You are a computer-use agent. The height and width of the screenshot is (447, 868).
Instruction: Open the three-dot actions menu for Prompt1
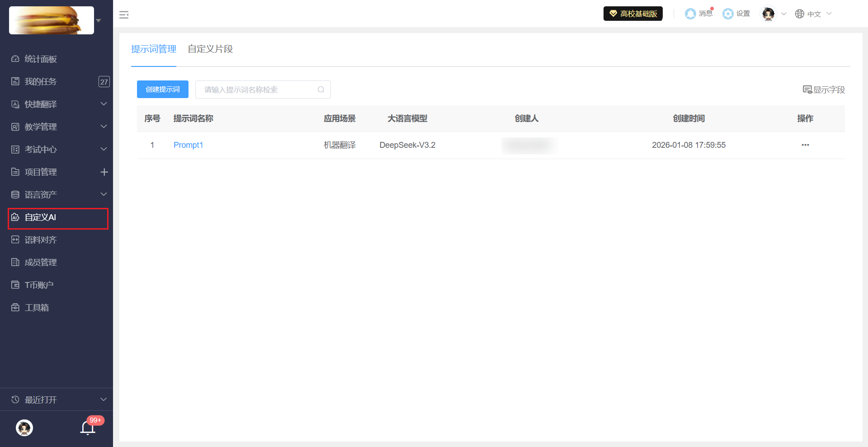tap(805, 145)
